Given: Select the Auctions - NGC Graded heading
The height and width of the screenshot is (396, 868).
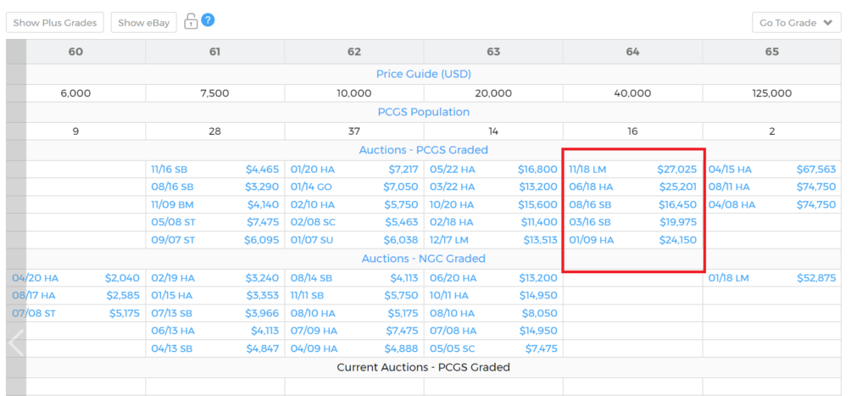Looking at the screenshot, I should coord(424,259).
